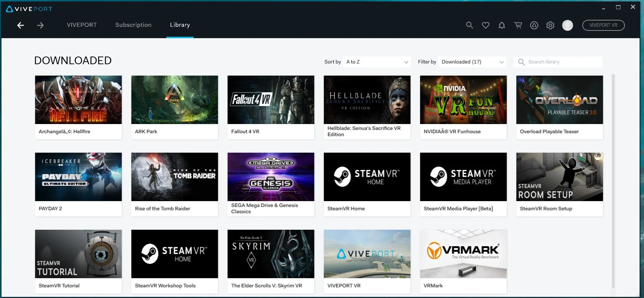644x298 pixels.
Task: Click the triangle-in-circle icon beside cart
Action: point(534,25)
